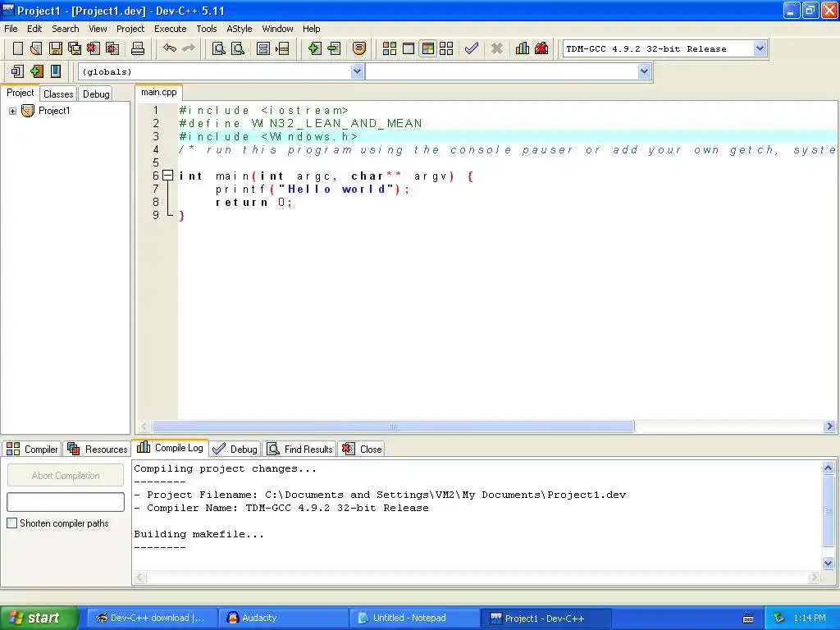The width and height of the screenshot is (840, 630).
Task: Compile the project (four colored squares)
Action: click(390, 48)
